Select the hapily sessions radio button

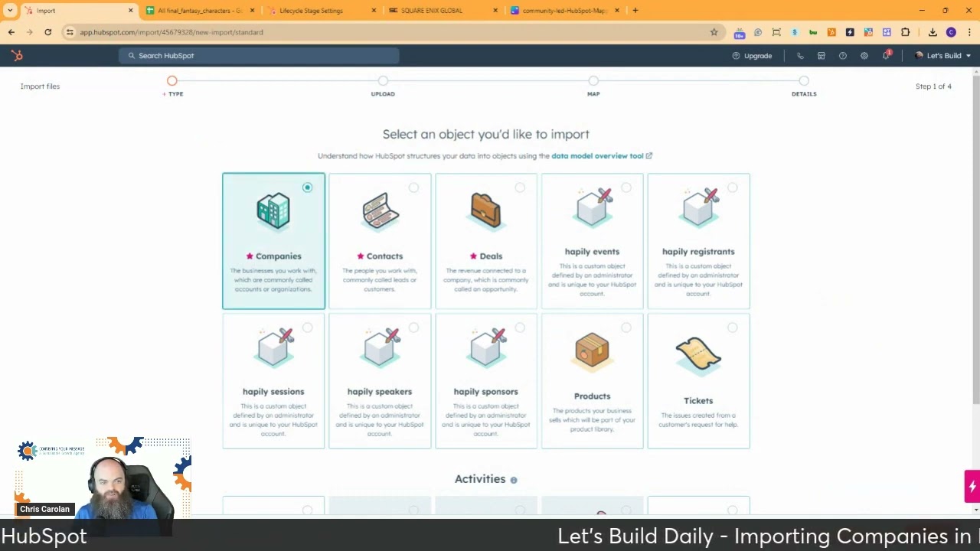click(307, 328)
